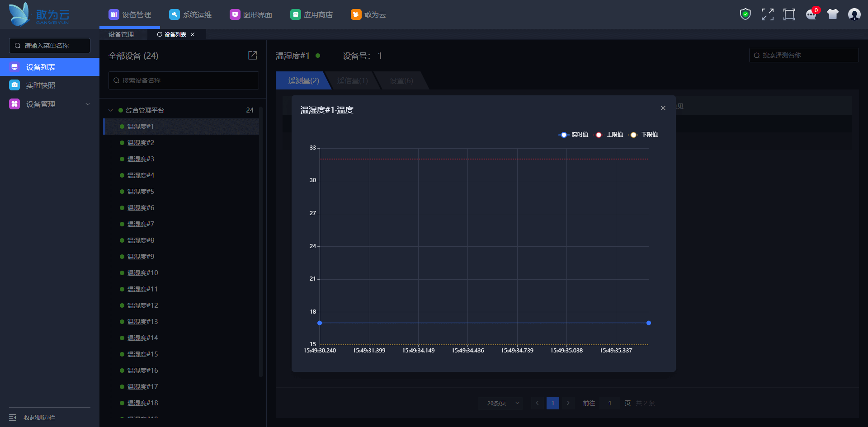Open the theme skin shirt icon
This screenshot has width=868, height=427.
(833, 14)
